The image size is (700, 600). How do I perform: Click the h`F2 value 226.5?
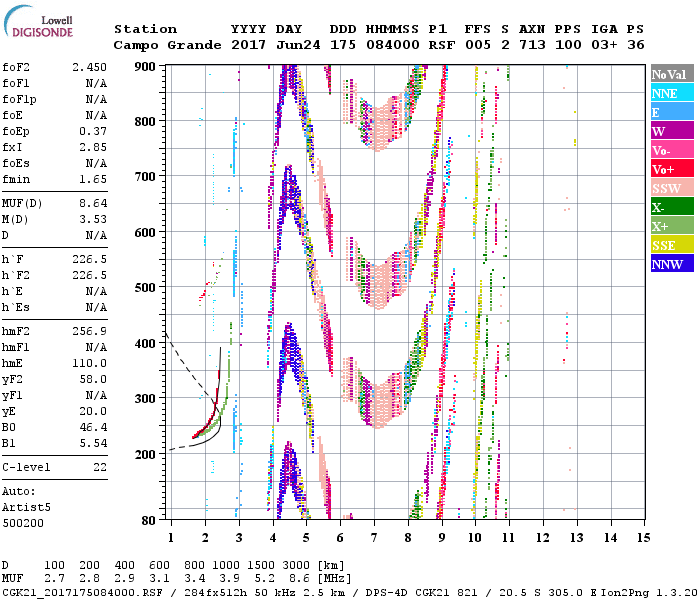pos(89,275)
